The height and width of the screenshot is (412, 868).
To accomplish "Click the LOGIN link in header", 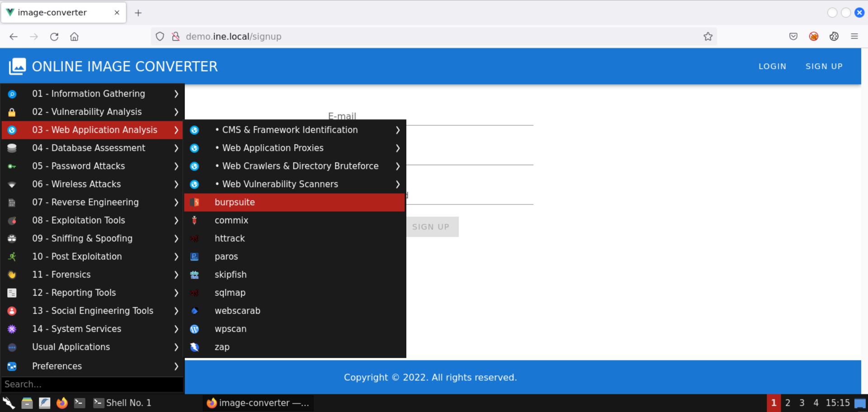I will click(x=772, y=66).
